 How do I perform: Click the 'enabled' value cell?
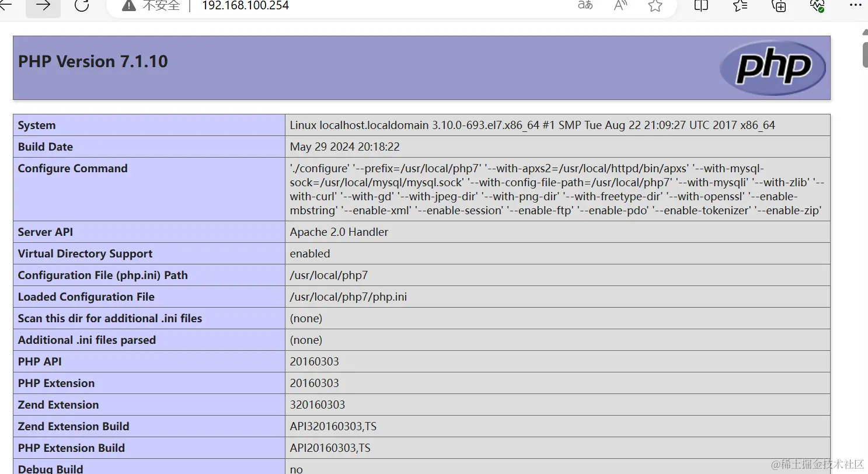[x=310, y=253]
